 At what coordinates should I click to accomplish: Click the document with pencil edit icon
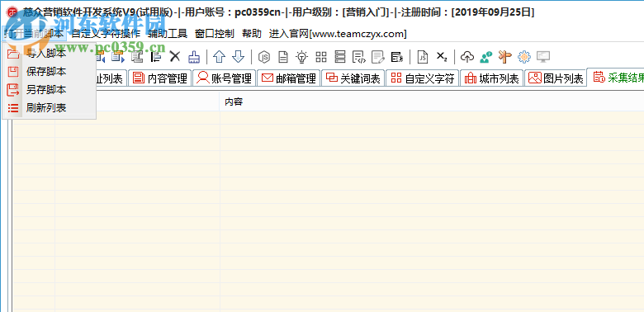[377, 57]
